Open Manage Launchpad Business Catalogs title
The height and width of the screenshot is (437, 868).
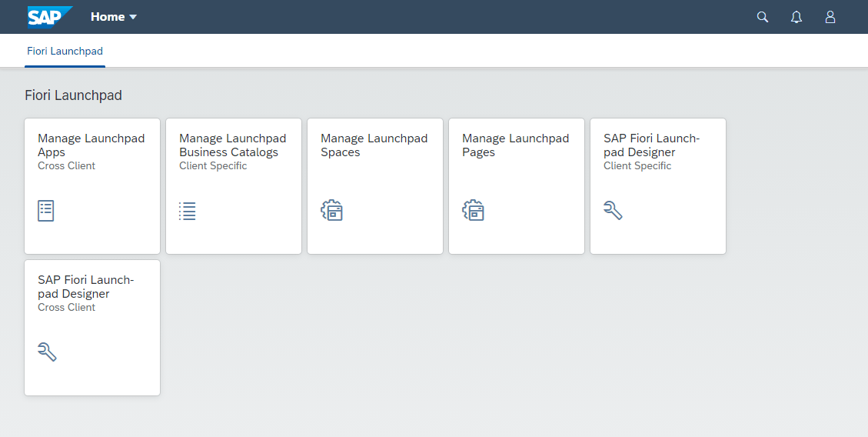(232, 145)
